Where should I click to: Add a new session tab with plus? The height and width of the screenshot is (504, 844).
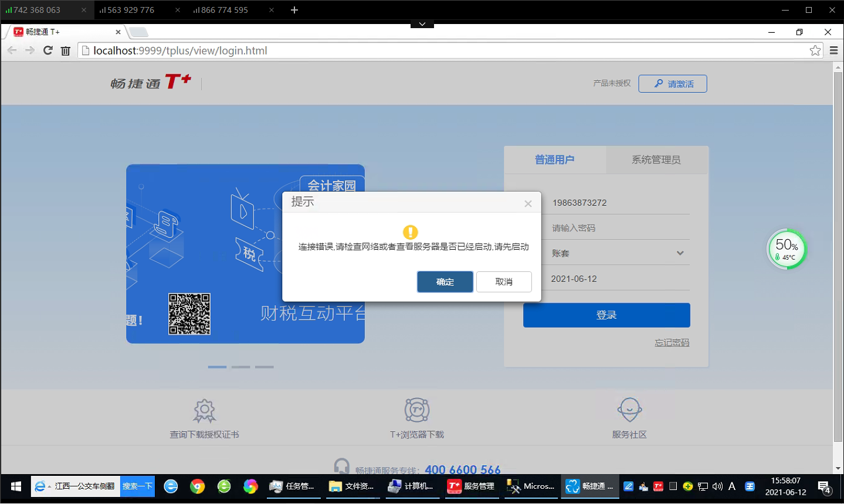[294, 10]
